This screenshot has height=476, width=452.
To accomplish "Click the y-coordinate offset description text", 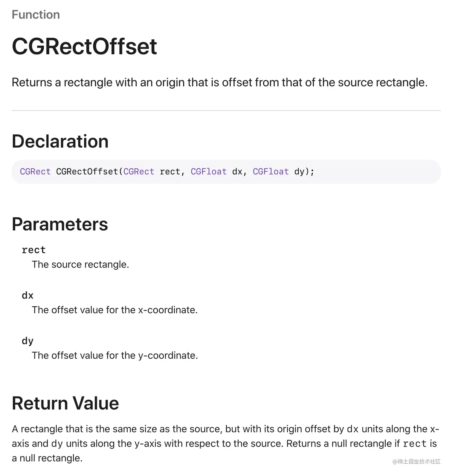I will click(x=115, y=355).
